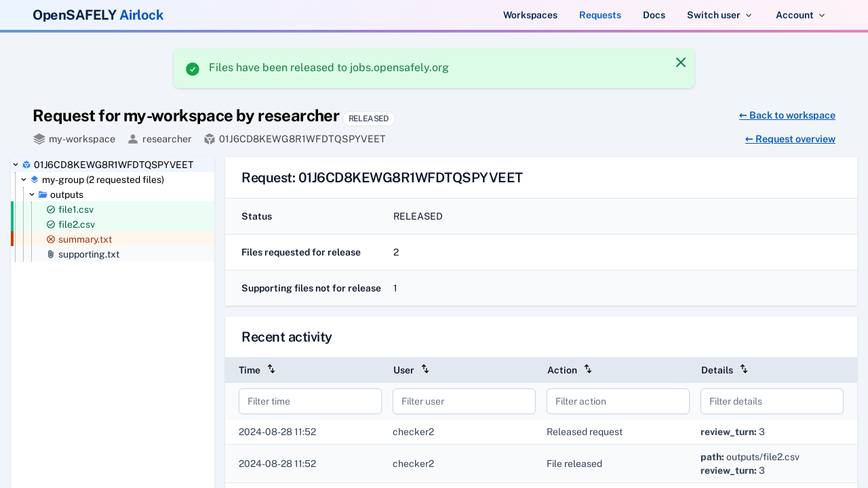Sort activity by Action column icon
Viewport: 868px width, 488px height.
(x=588, y=369)
